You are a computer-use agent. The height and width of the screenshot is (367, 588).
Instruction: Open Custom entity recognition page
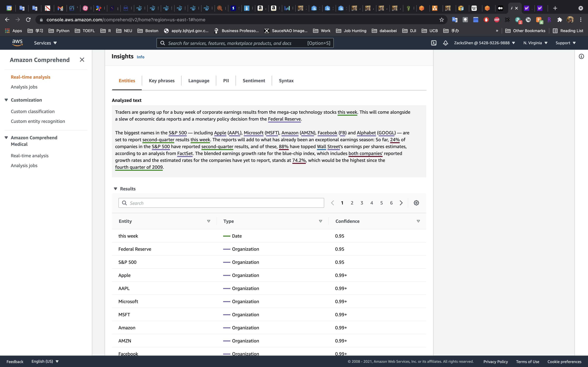tap(38, 121)
